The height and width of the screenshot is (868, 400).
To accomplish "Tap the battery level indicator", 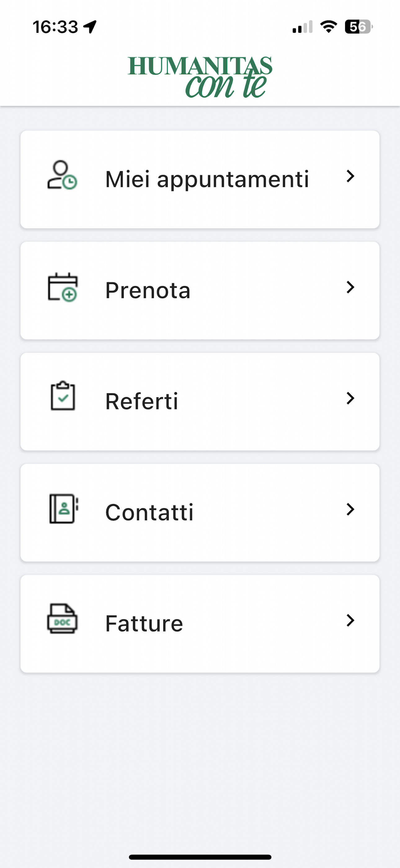I will pyautogui.click(x=358, y=27).
